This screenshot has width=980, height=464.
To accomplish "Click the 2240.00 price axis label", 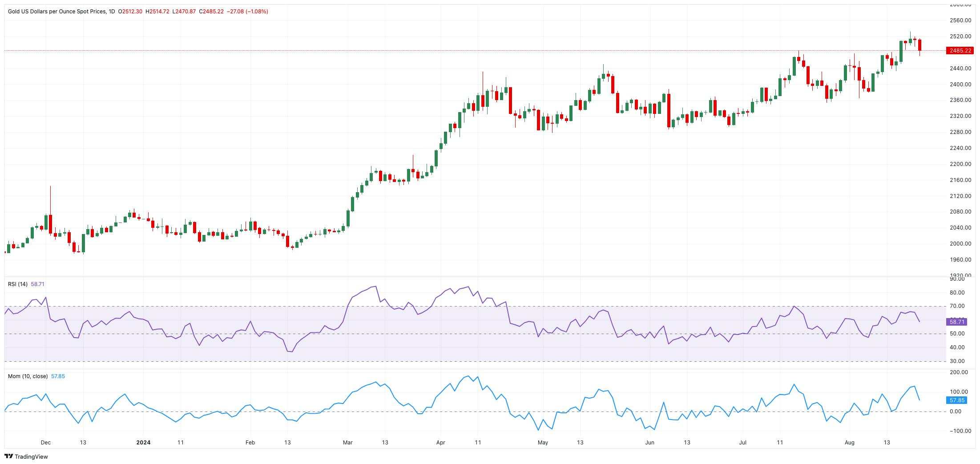I will click(960, 148).
